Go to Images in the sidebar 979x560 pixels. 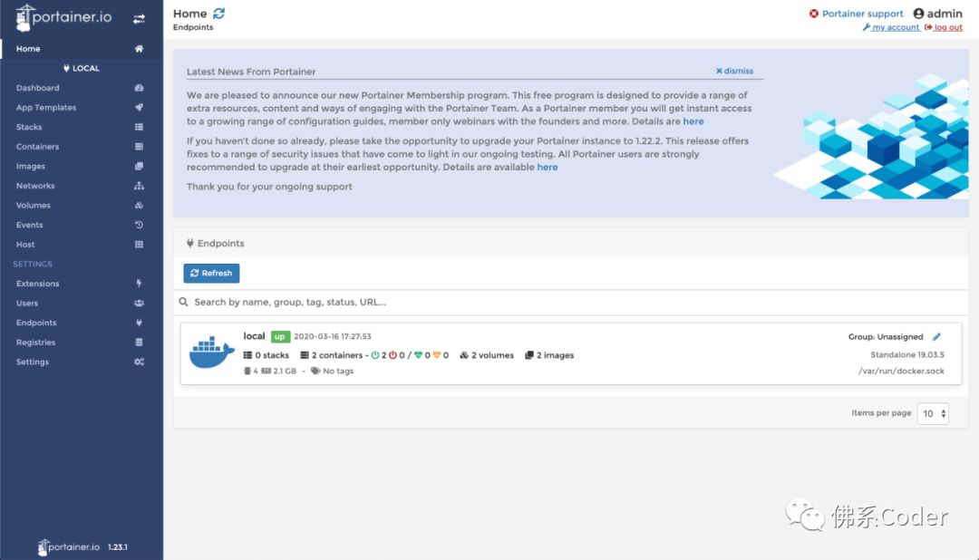click(x=31, y=166)
